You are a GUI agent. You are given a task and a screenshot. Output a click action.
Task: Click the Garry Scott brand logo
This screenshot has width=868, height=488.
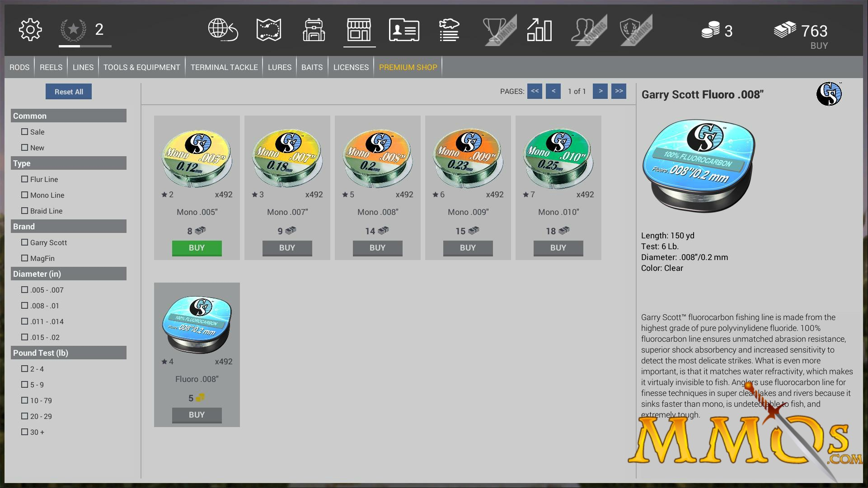pyautogui.click(x=829, y=94)
